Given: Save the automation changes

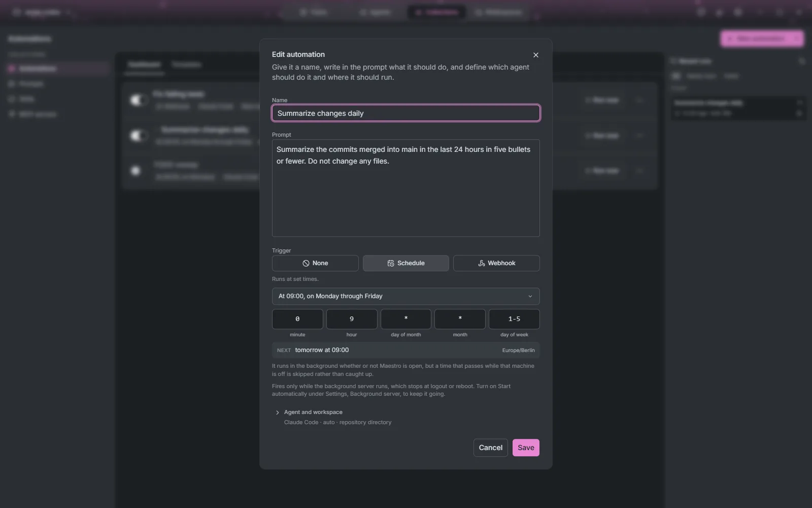Looking at the screenshot, I should [x=526, y=448].
